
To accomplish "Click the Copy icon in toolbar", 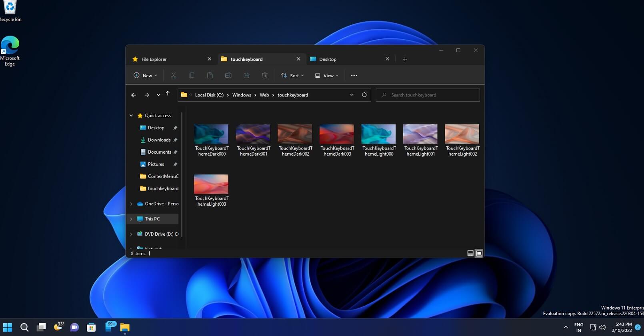I will tap(192, 76).
